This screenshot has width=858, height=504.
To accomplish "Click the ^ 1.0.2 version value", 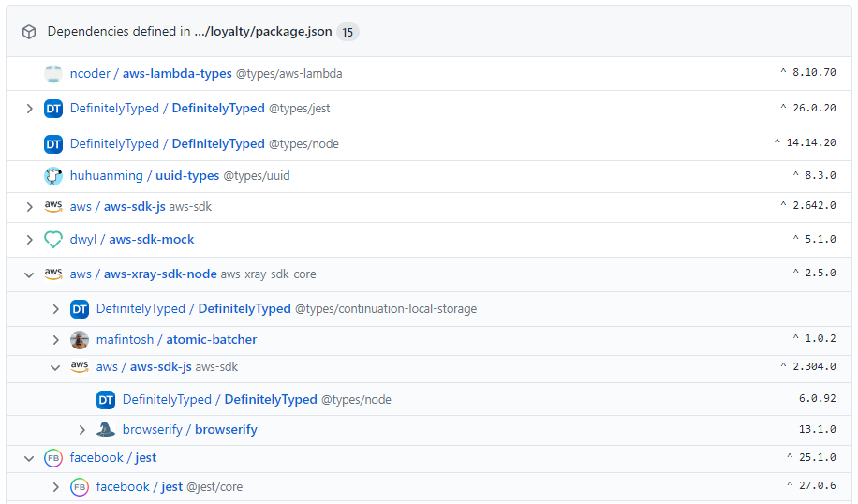I will pos(814,339).
